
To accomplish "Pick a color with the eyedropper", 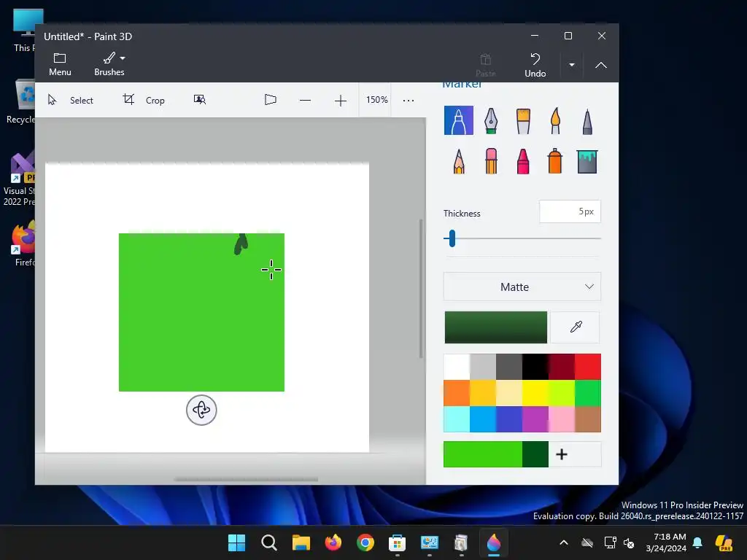I will (x=576, y=327).
